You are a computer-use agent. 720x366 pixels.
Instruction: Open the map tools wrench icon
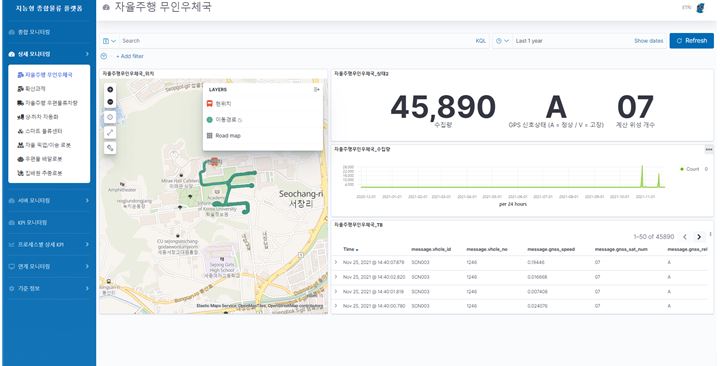click(x=110, y=147)
